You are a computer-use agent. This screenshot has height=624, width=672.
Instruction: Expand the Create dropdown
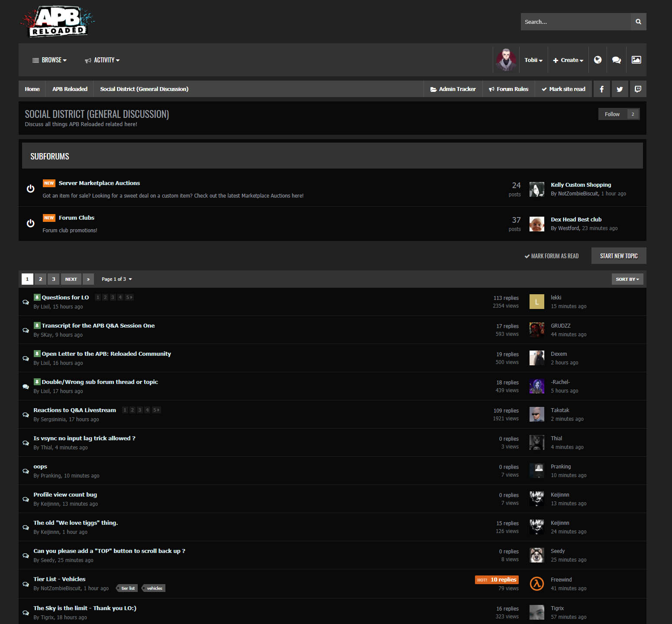point(568,60)
